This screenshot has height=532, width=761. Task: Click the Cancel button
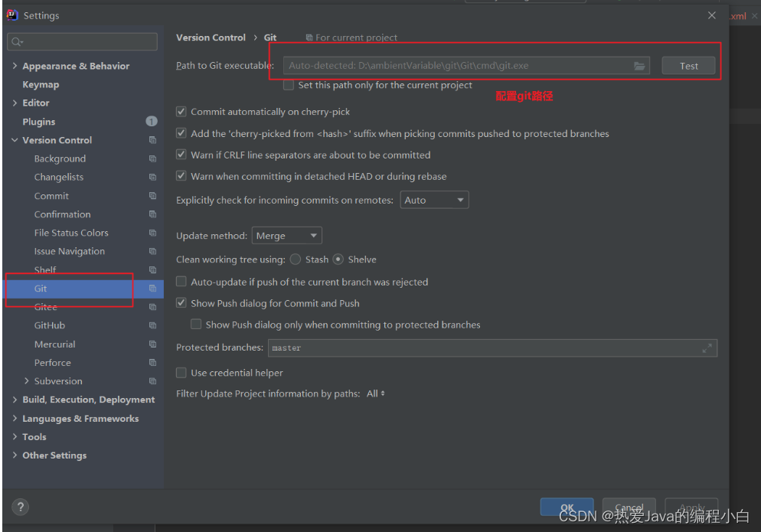629,508
